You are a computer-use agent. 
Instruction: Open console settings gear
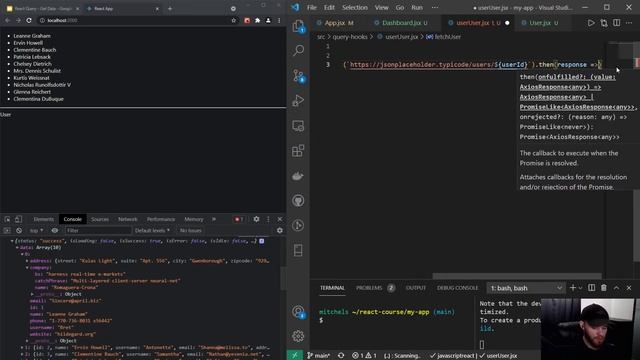(x=280, y=231)
